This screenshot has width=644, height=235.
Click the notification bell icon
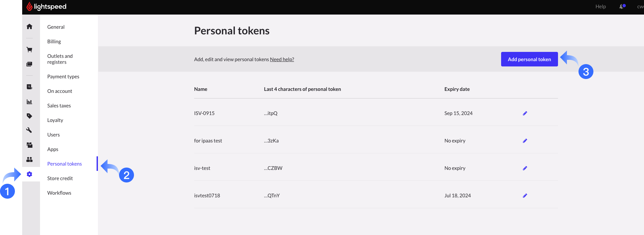tap(622, 7)
